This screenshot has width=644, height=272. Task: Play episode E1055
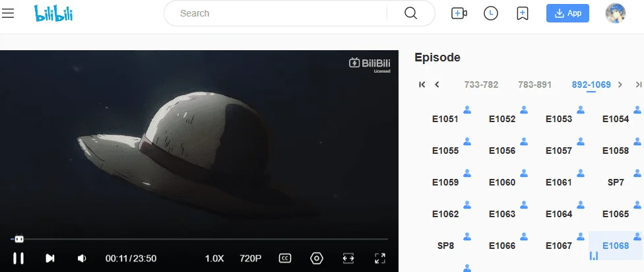pos(445,151)
